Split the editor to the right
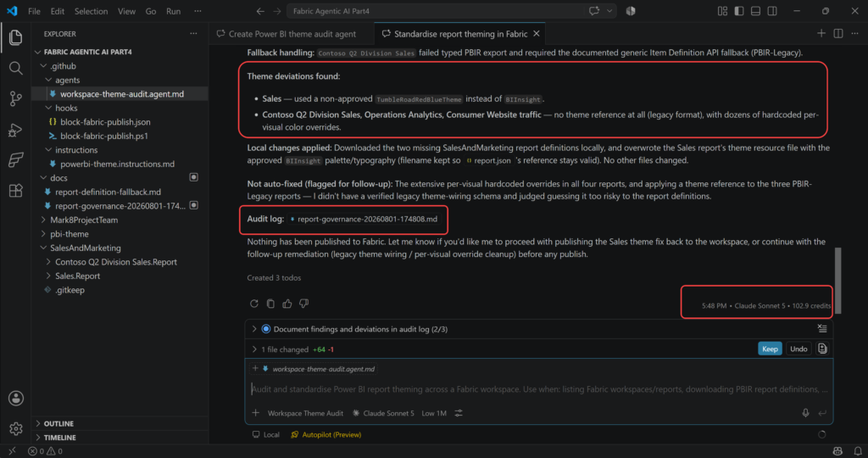This screenshot has width=868, height=458. (838, 34)
